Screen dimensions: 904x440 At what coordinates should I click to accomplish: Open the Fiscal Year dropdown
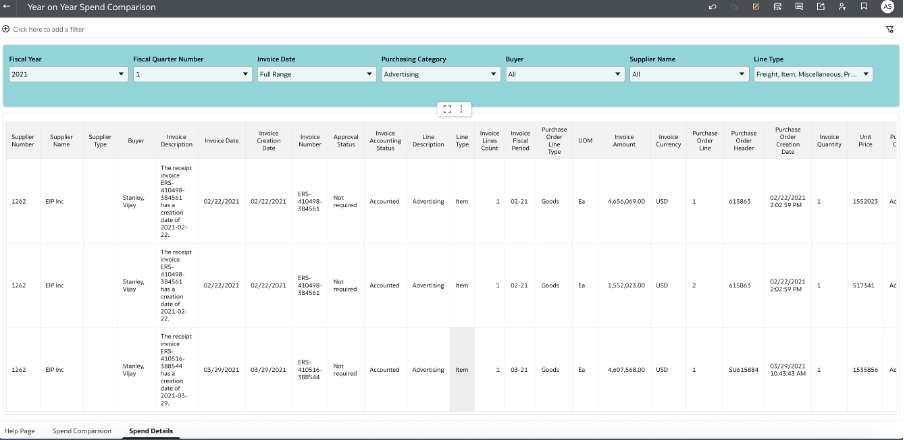[68, 74]
